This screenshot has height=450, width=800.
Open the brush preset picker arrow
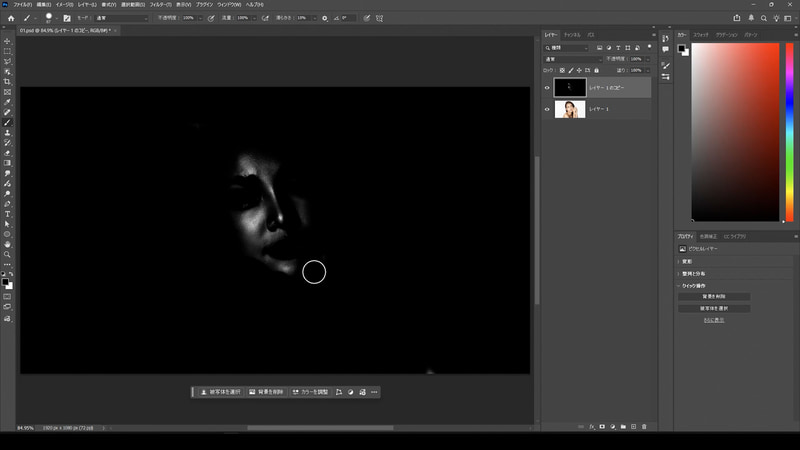pos(57,18)
